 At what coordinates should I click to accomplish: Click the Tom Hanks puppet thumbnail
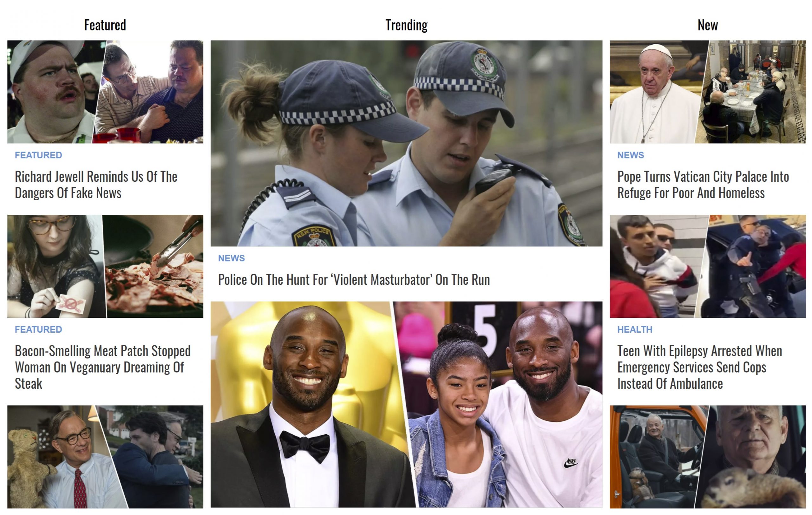105,457
